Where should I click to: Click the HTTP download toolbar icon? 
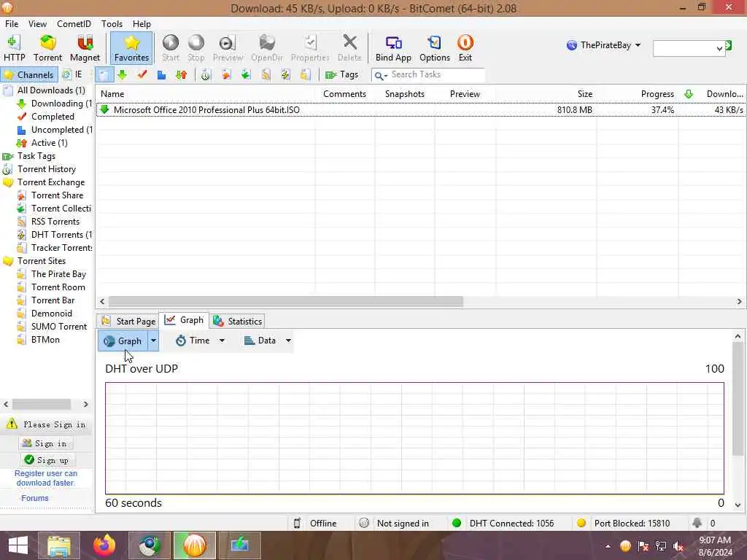[15, 48]
